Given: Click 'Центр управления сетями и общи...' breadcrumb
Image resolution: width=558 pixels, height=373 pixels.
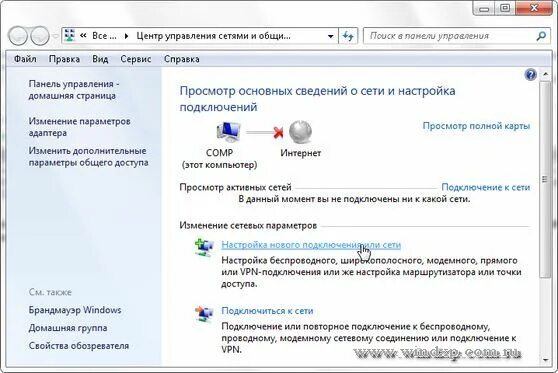Looking at the screenshot, I should click(213, 36).
